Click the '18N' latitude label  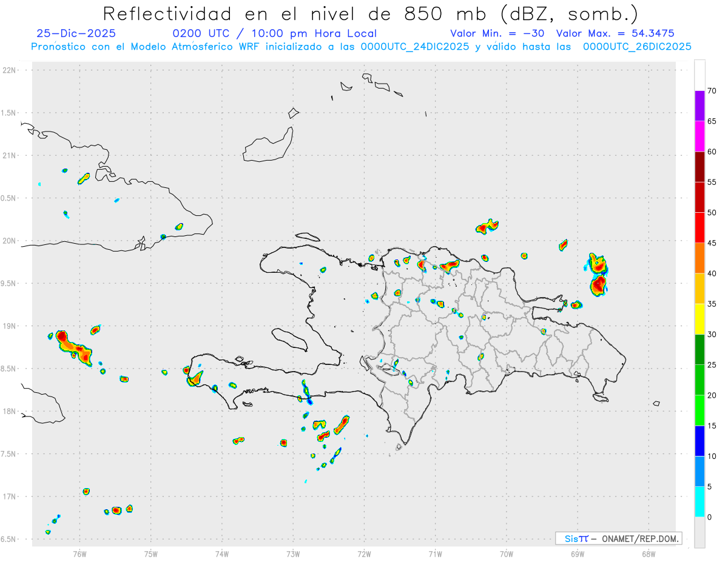tap(9, 411)
